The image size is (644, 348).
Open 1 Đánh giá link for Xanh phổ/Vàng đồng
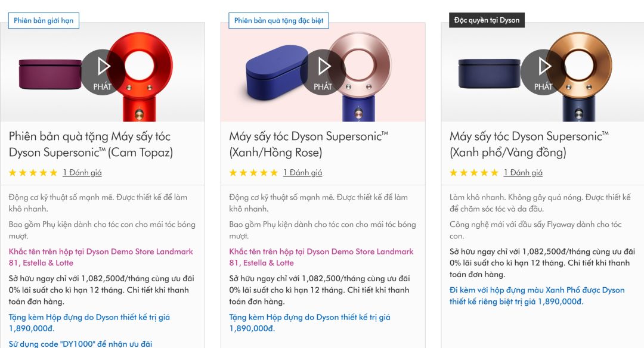[523, 173]
